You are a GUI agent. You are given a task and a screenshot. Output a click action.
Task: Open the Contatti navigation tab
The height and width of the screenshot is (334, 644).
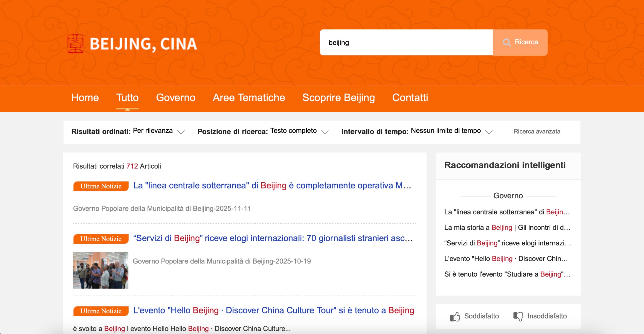tap(410, 98)
